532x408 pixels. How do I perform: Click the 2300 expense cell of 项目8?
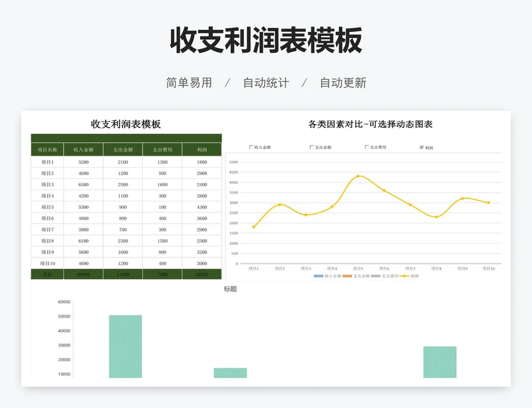click(x=123, y=241)
